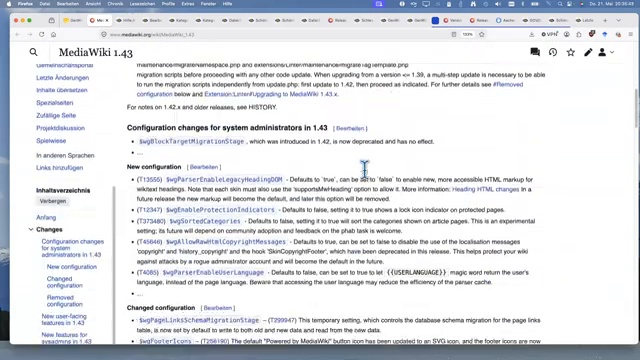Click Links hinzufügen in sidebar
Viewport: 640px width, 360px height.
click(60, 168)
